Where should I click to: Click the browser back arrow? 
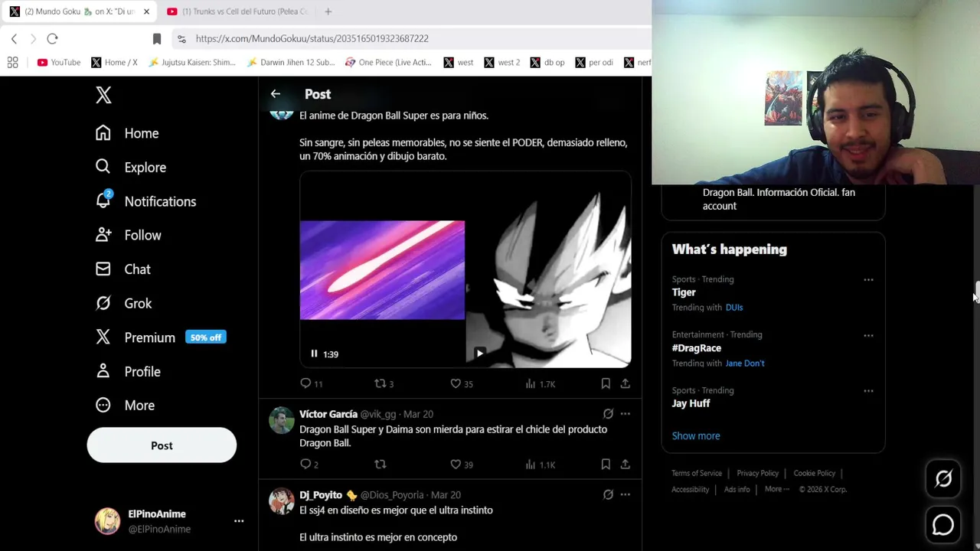(14, 38)
